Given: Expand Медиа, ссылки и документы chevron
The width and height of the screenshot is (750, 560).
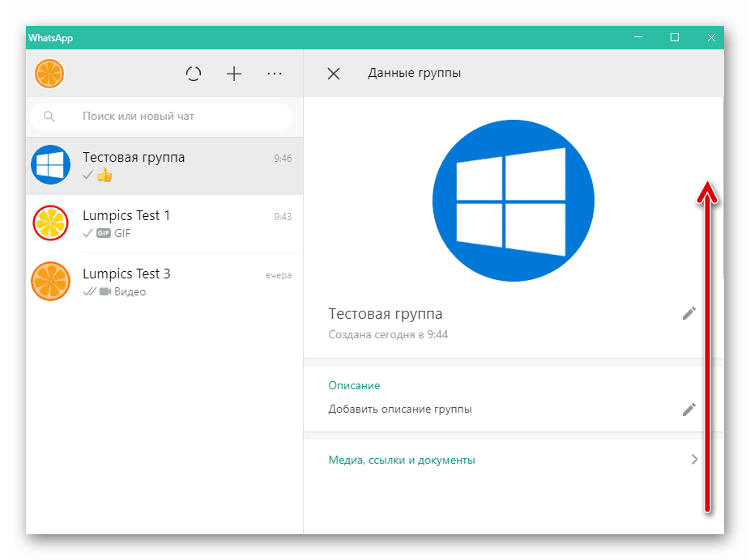Looking at the screenshot, I should (694, 460).
